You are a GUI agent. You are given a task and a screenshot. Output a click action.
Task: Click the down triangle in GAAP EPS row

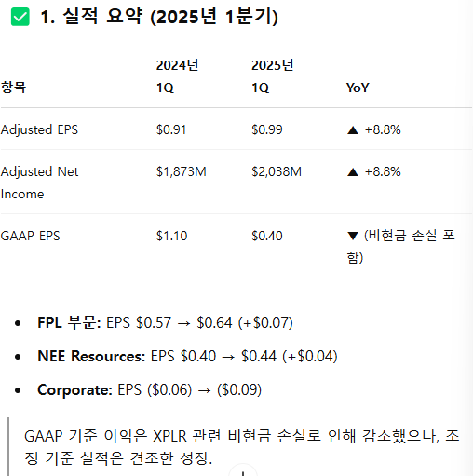pyautogui.click(x=353, y=236)
